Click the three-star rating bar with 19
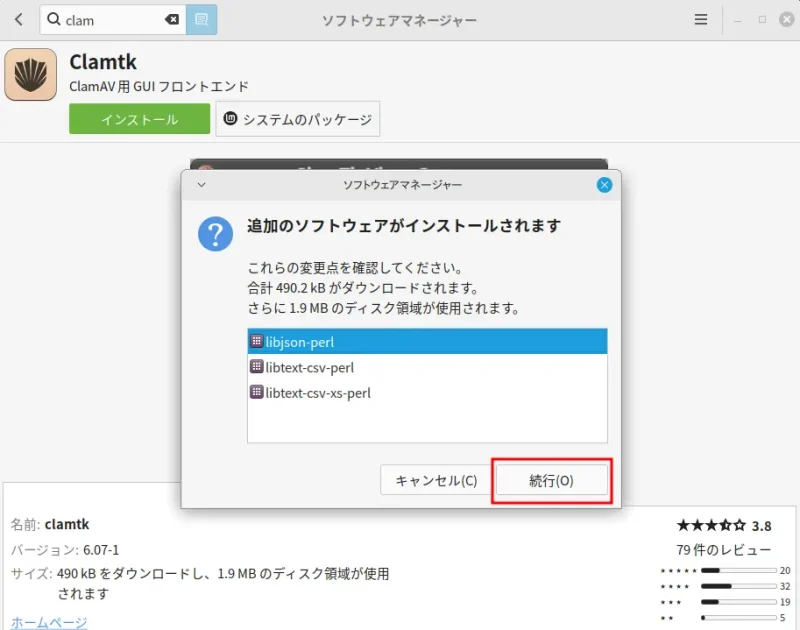Viewport: 800px width, 630px height. (x=739, y=602)
